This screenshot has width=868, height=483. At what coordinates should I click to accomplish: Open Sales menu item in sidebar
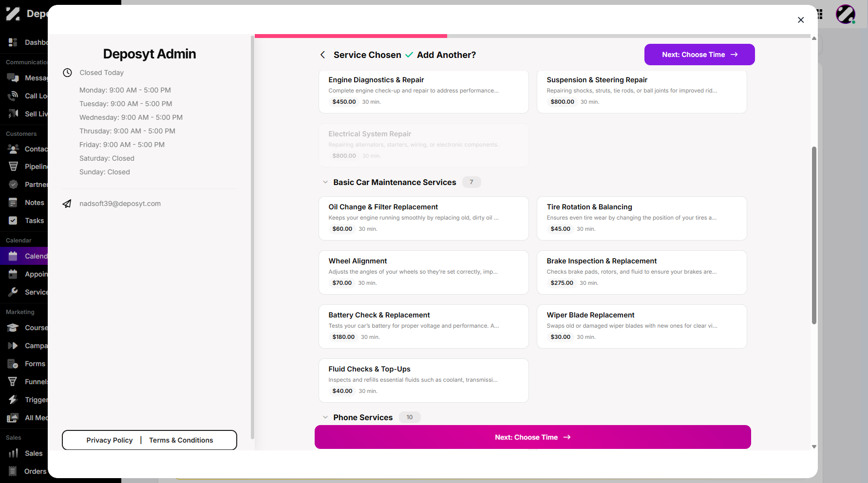[24, 453]
